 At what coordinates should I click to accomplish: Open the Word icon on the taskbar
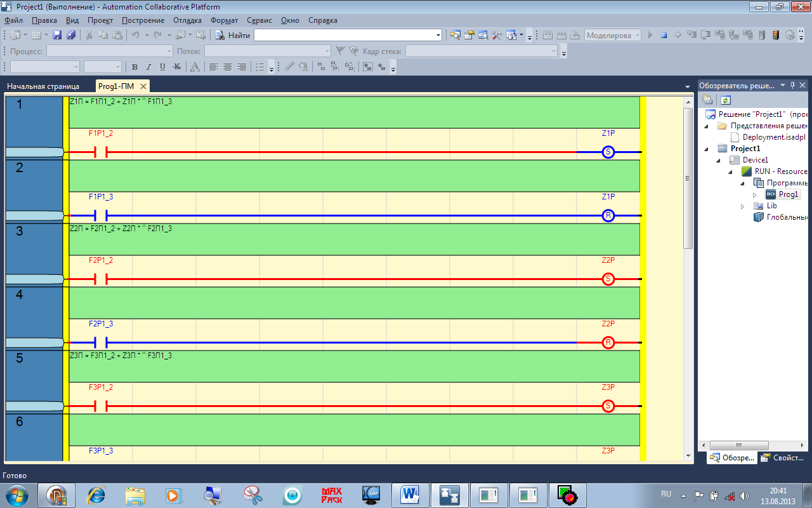pos(410,495)
